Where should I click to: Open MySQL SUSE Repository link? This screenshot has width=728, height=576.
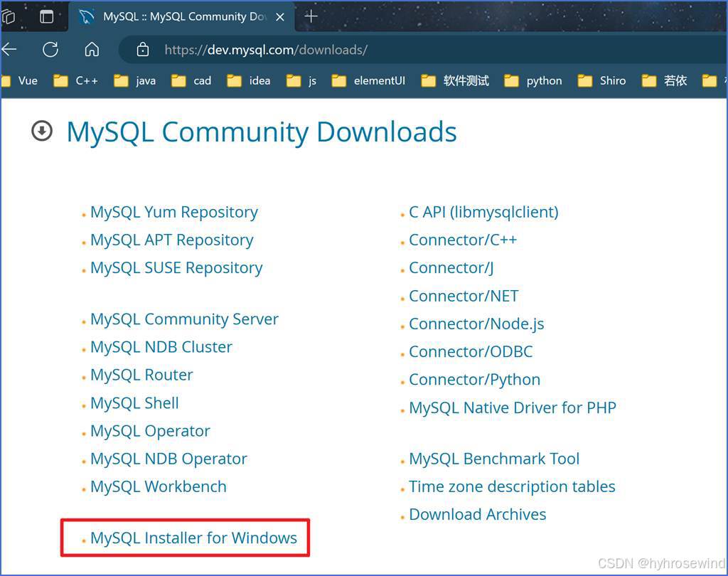point(176,268)
